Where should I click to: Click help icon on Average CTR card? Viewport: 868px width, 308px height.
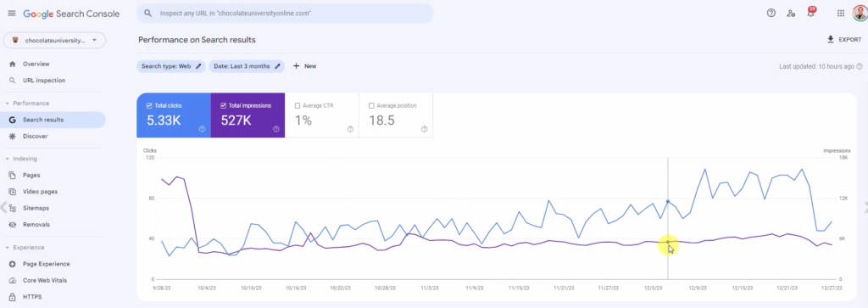pyautogui.click(x=350, y=129)
